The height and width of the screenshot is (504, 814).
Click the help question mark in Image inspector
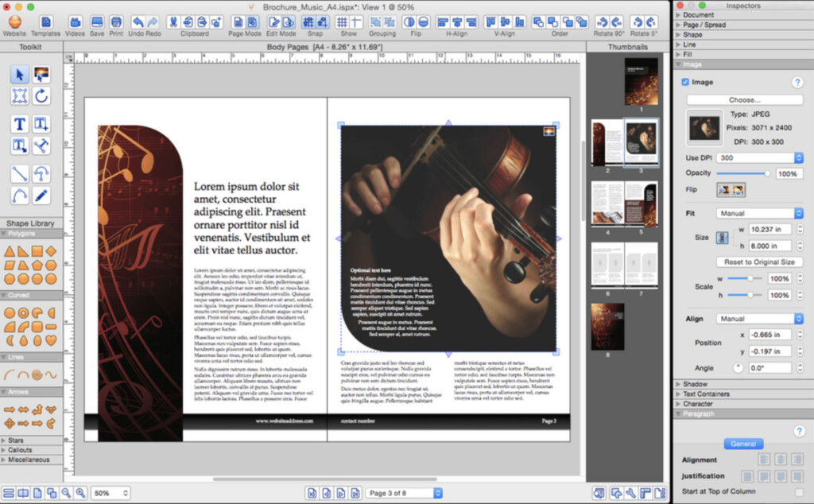[797, 82]
